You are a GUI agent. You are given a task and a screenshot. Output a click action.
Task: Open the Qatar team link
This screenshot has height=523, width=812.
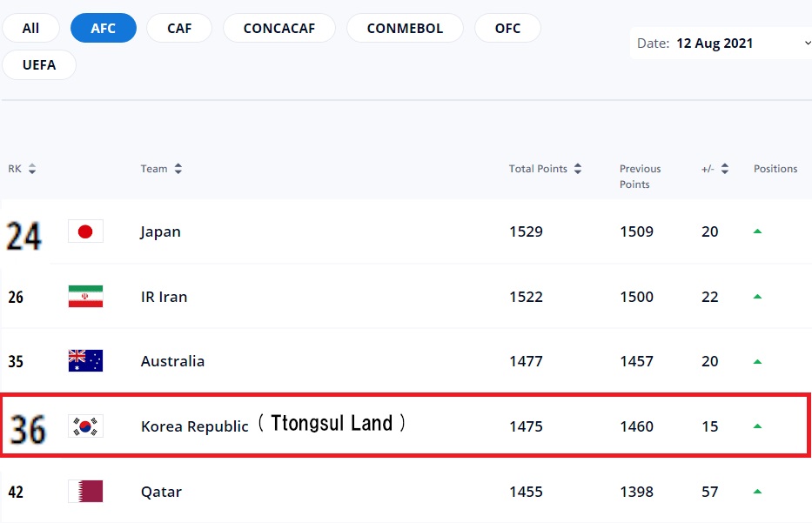coord(161,492)
